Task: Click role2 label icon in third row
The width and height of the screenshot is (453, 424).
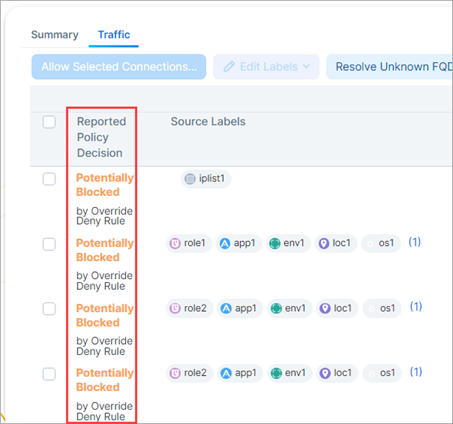Action: tap(175, 308)
